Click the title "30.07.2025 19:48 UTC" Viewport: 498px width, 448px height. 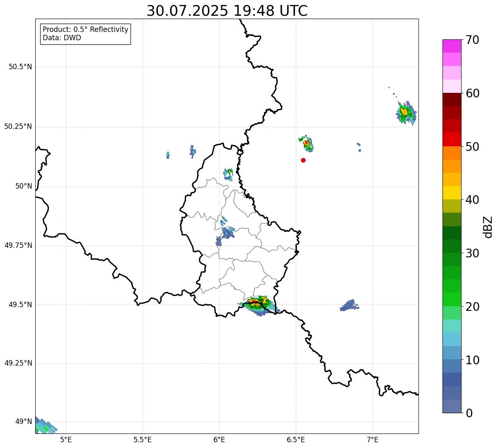227,11
